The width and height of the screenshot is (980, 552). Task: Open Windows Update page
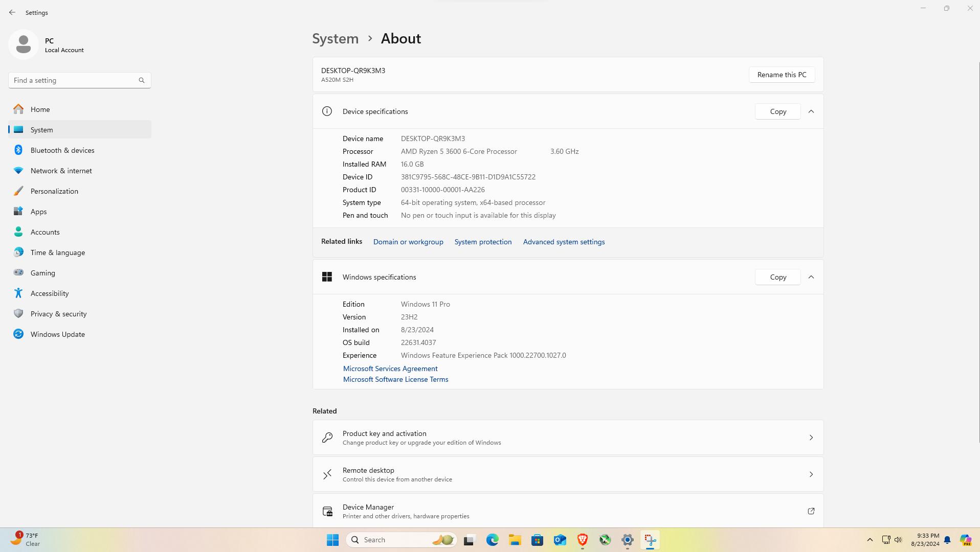pyautogui.click(x=57, y=334)
